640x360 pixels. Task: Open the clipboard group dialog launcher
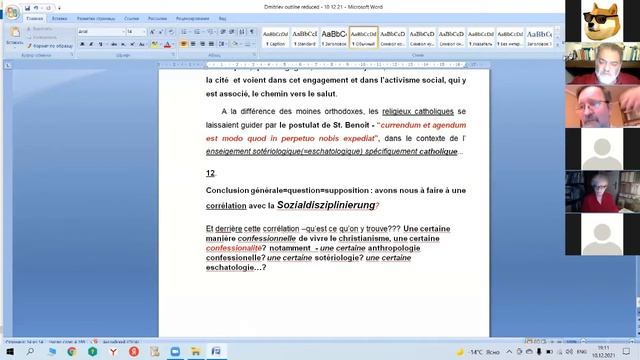[72, 54]
